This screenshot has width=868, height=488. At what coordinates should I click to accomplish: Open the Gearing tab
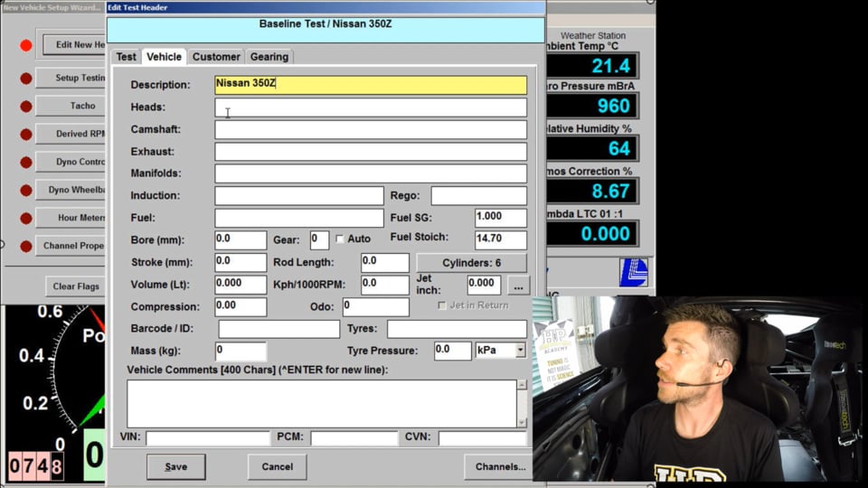tap(269, 57)
